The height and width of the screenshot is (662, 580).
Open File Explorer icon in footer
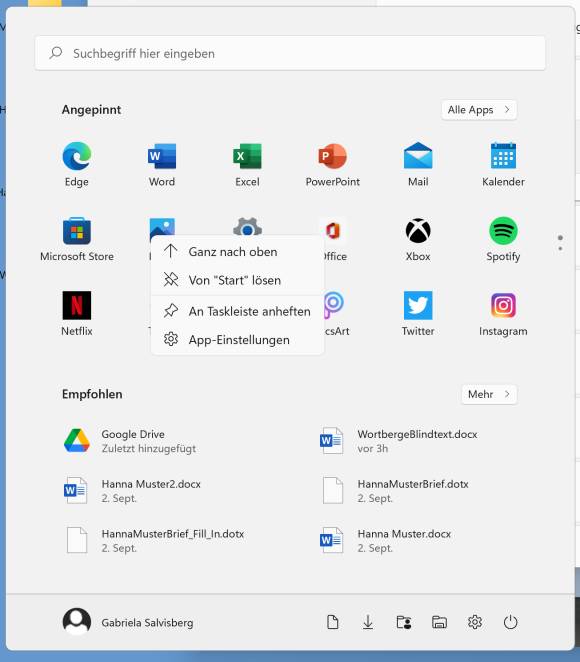(439, 622)
